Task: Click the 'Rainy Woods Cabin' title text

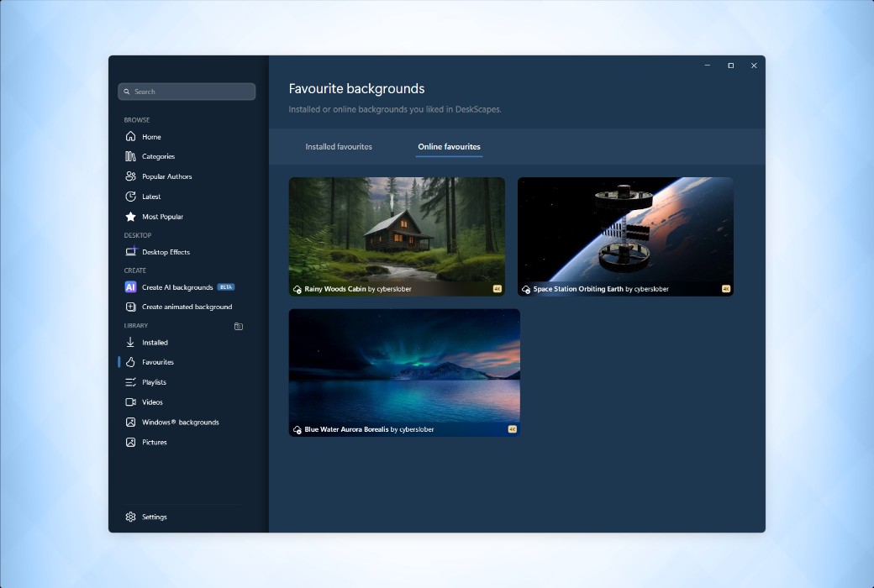Action: click(335, 289)
